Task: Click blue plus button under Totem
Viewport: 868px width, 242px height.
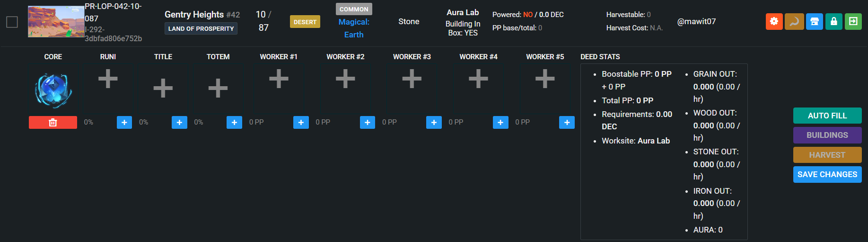Action: click(x=234, y=123)
